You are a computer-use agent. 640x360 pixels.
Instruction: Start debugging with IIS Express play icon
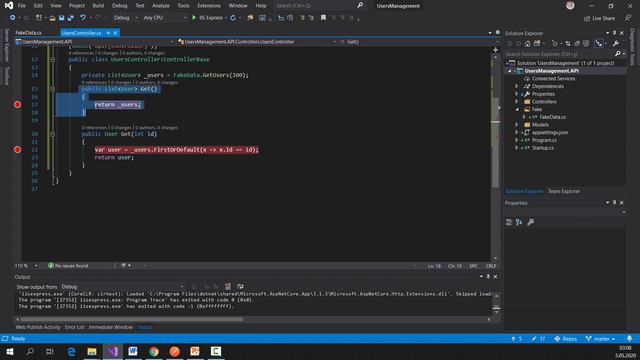click(x=194, y=18)
